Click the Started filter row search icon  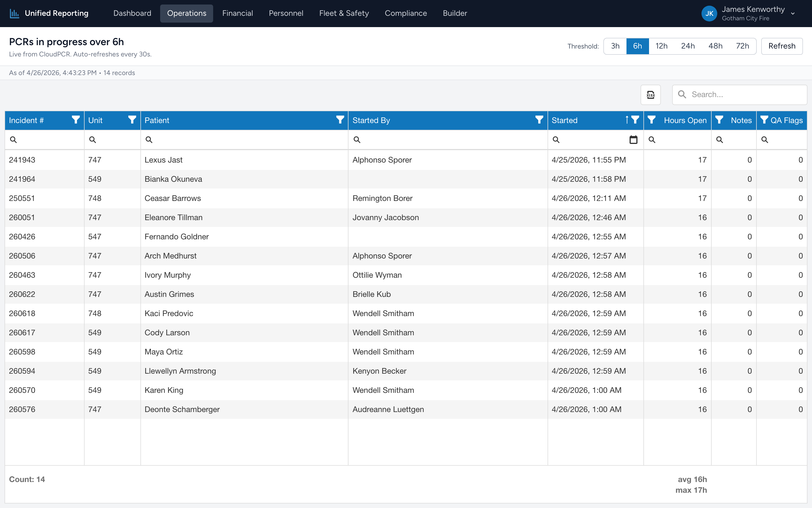(556, 139)
